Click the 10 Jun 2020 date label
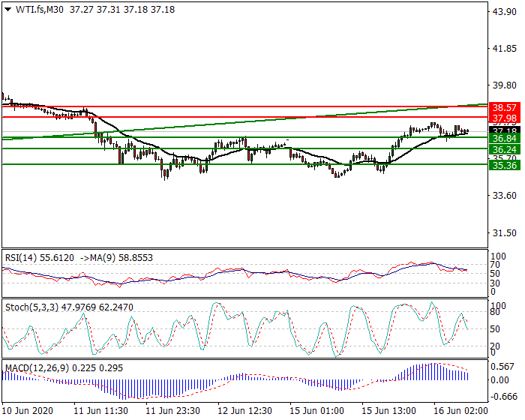Viewport: 525px width, 420px height. [x=28, y=410]
